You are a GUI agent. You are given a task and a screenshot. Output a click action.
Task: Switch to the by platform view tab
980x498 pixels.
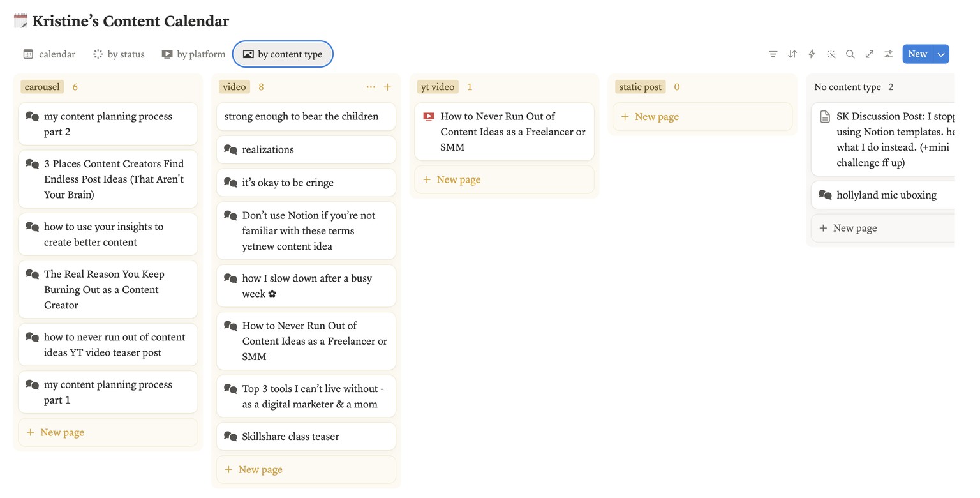pyautogui.click(x=193, y=54)
